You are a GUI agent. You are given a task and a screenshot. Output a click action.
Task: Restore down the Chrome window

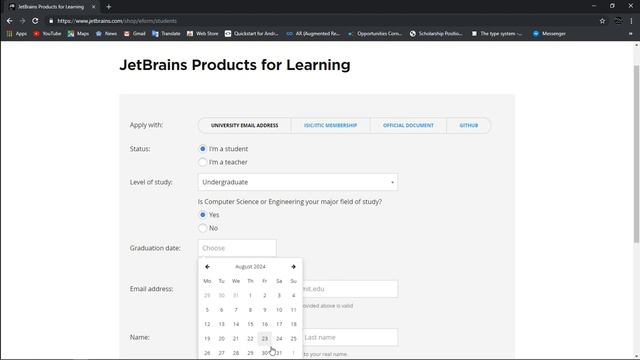[612, 6]
